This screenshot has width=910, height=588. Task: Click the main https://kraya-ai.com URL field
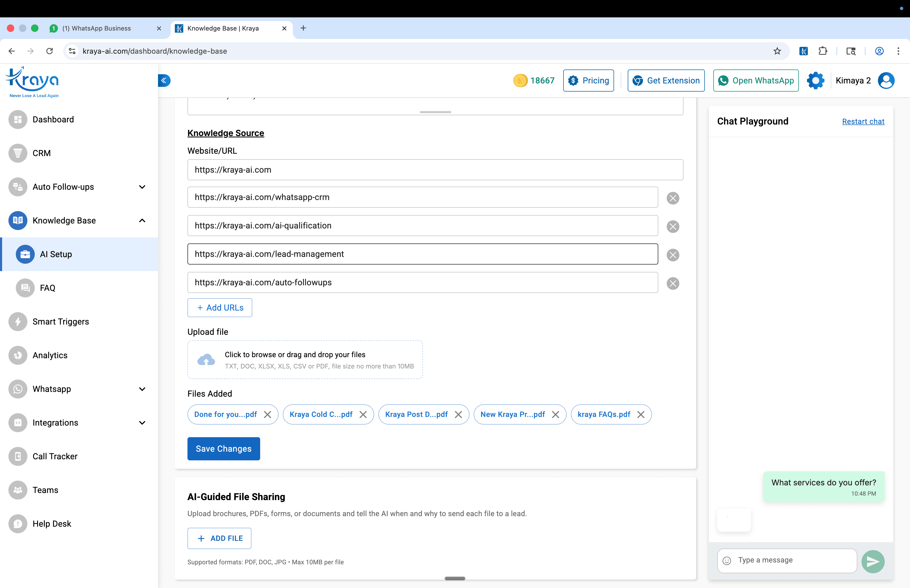(x=435, y=170)
